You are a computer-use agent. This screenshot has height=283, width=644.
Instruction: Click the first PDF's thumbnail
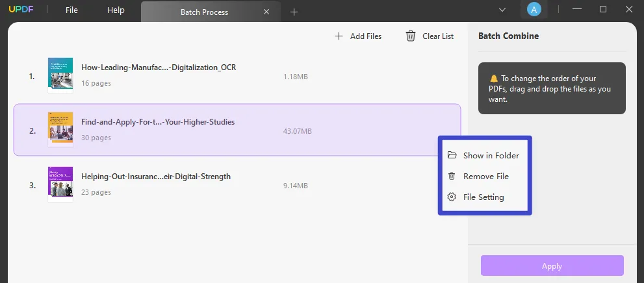click(60, 74)
